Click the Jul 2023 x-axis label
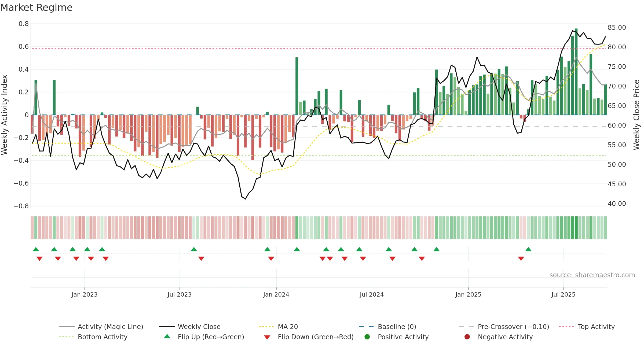Screen dimensions: 644x362 [180, 294]
